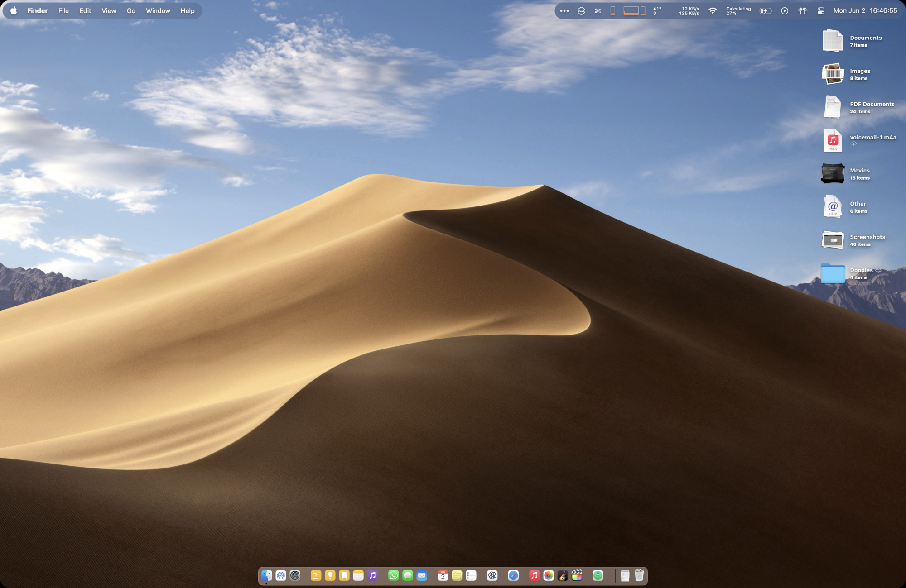The height and width of the screenshot is (588, 906).
Task: Launch GarageBand from the Dock
Action: pyautogui.click(x=562, y=575)
